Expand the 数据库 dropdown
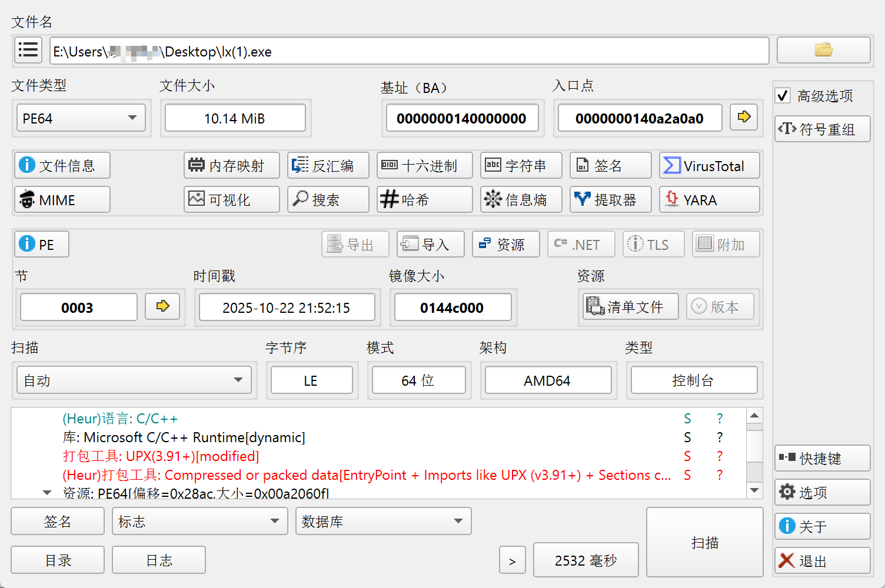 click(383, 522)
